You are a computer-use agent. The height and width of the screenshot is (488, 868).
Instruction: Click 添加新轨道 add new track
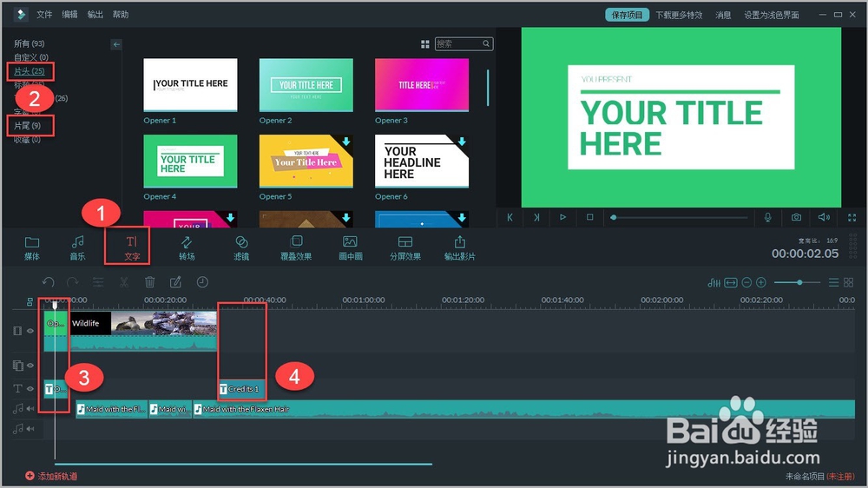point(51,477)
